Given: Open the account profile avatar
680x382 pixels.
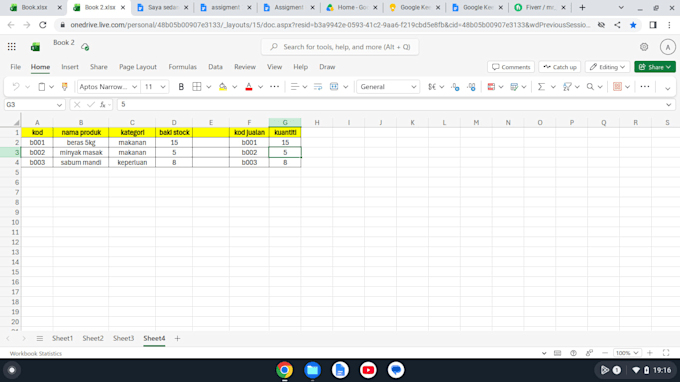Looking at the screenshot, I should (x=668, y=47).
